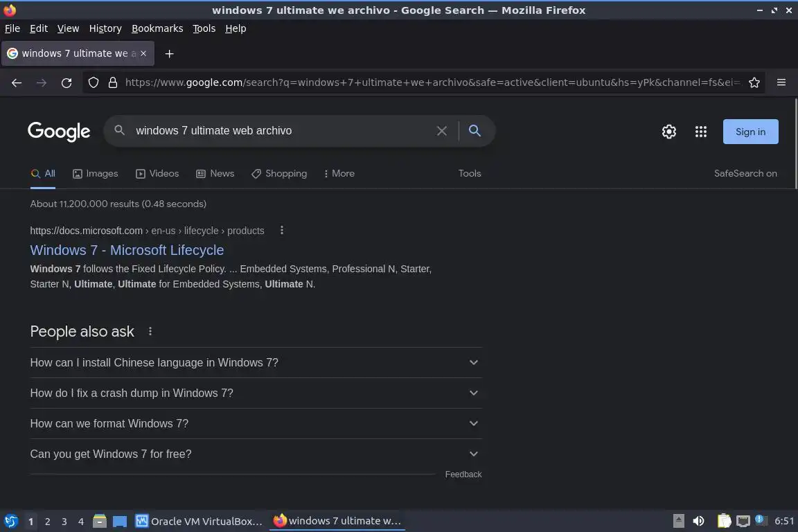Click the Firefox address bar URL
Image resolution: width=798 pixels, height=532 pixels.
432,82
